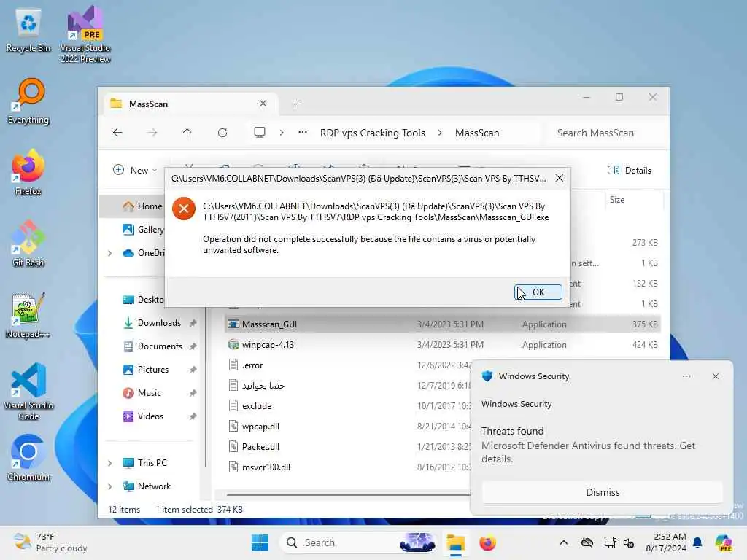The image size is (747, 560).
Task: Open Visual Studio 2022 Preview shortcut
Action: [85, 34]
